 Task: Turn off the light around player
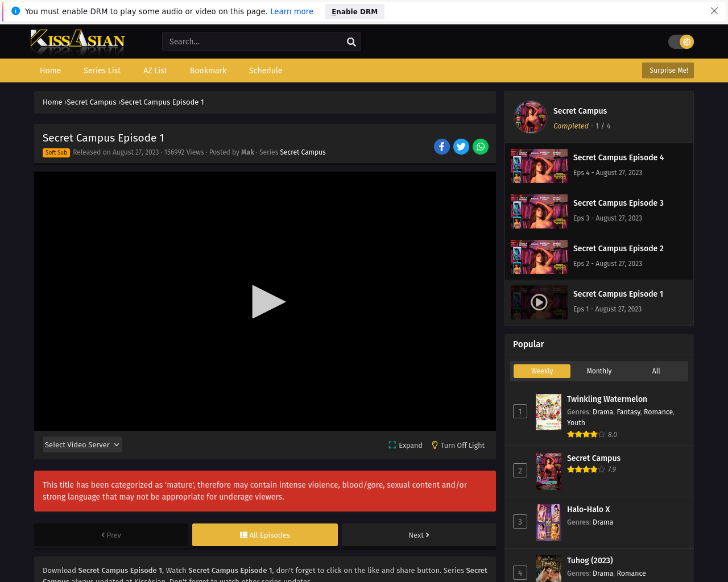(x=458, y=445)
